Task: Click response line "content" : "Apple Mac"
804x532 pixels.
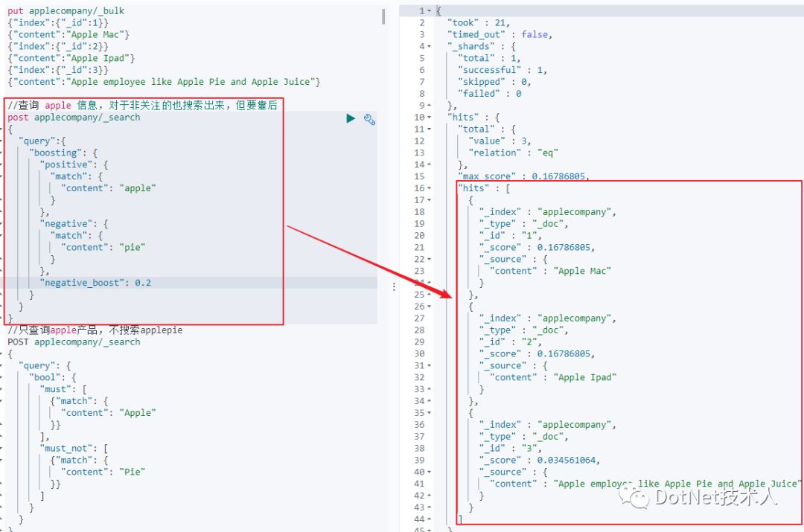Action: 550,271
